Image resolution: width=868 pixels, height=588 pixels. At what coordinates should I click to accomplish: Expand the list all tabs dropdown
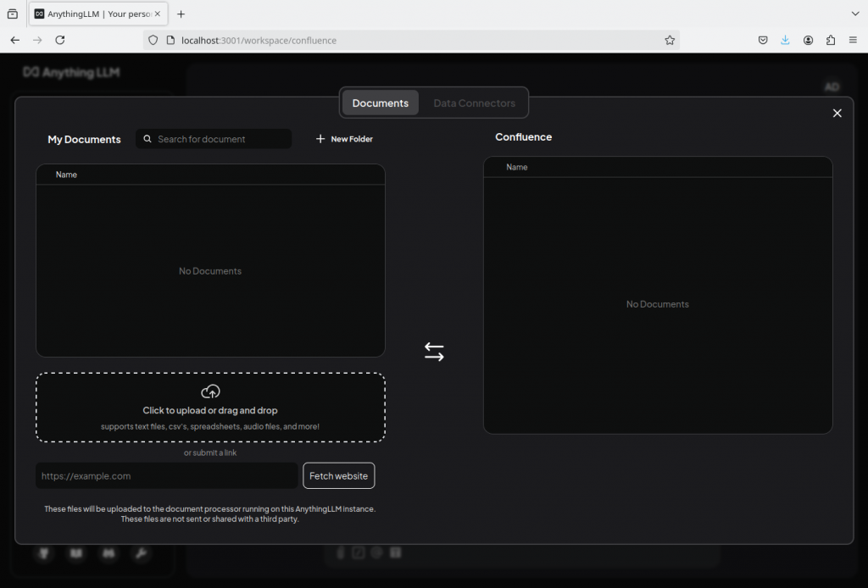(854, 14)
